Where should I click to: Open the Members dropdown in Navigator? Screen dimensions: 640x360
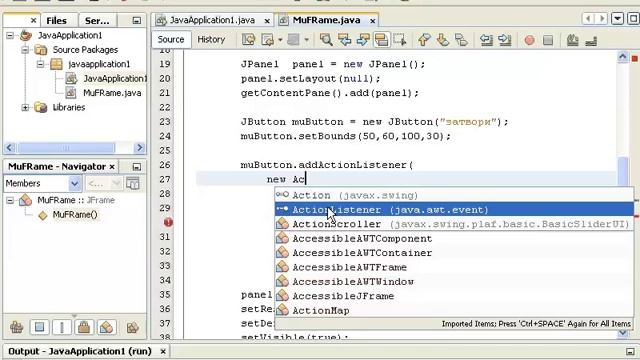tap(75, 184)
